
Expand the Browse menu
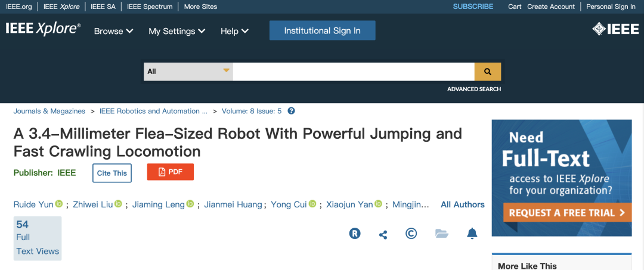click(113, 31)
